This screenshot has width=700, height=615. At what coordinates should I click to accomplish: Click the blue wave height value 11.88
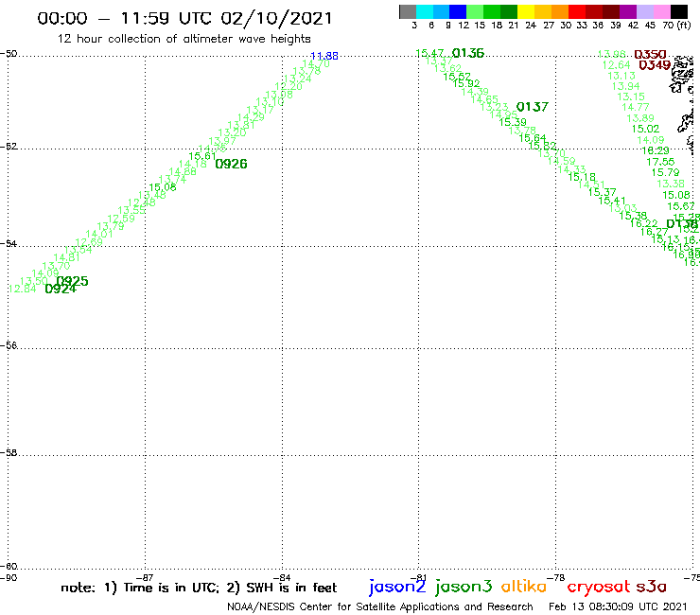324,56
